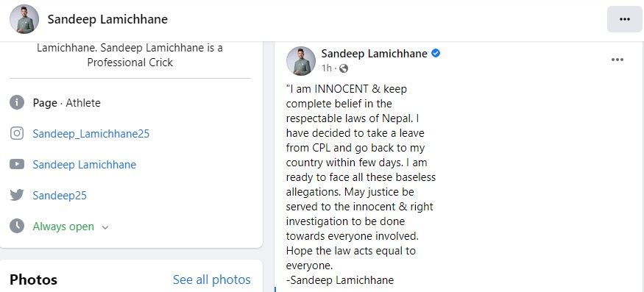
Task: Click the globe public audience icon
Action: point(344,68)
